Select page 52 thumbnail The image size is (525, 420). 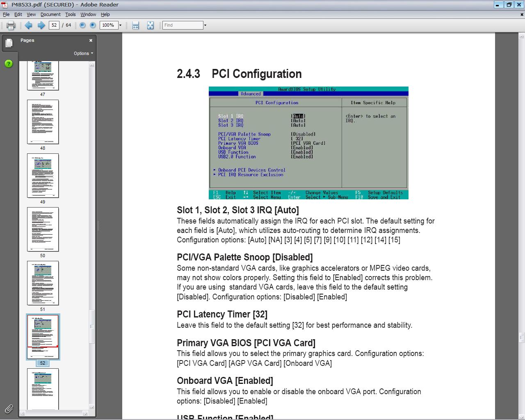[43, 337]
